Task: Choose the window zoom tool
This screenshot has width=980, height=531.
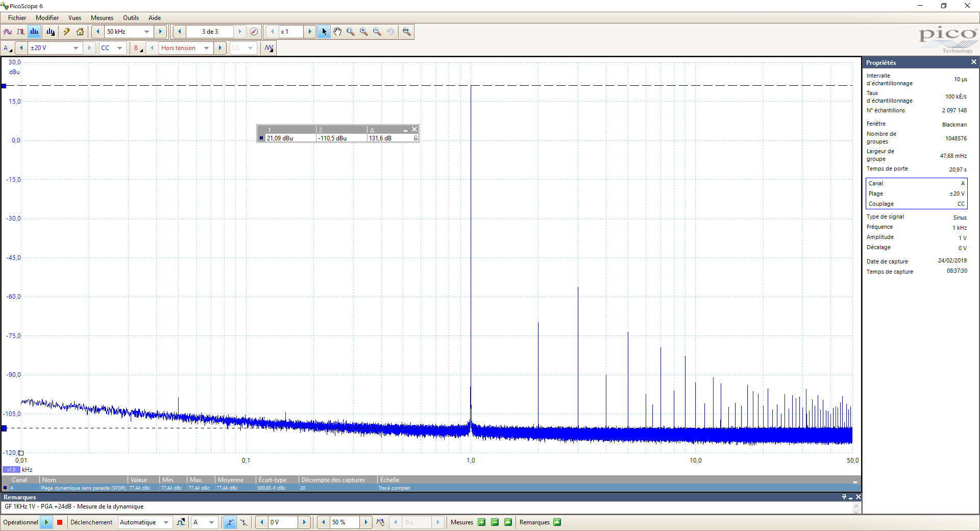Action: pos(351,32)
